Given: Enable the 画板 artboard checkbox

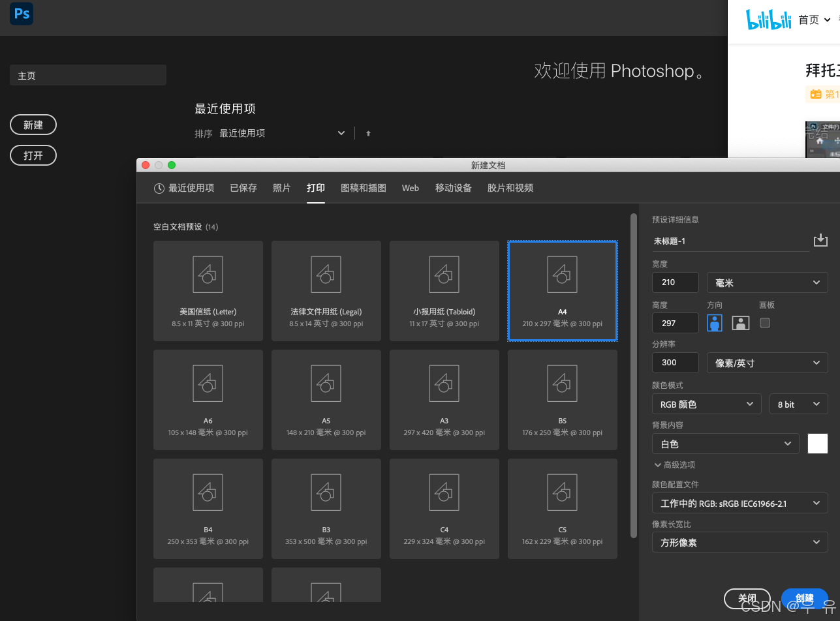Looking at the screenshot, I should pos(765,322).
